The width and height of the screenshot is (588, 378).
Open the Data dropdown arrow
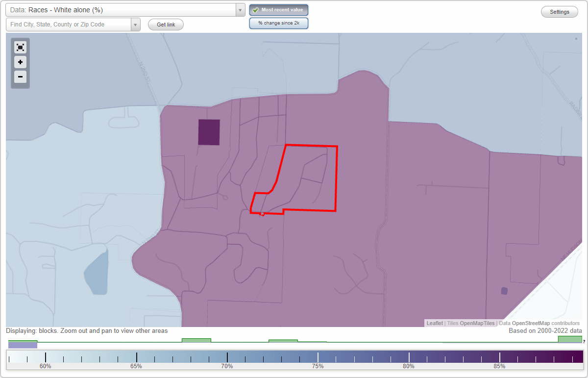tap(240, 10)
